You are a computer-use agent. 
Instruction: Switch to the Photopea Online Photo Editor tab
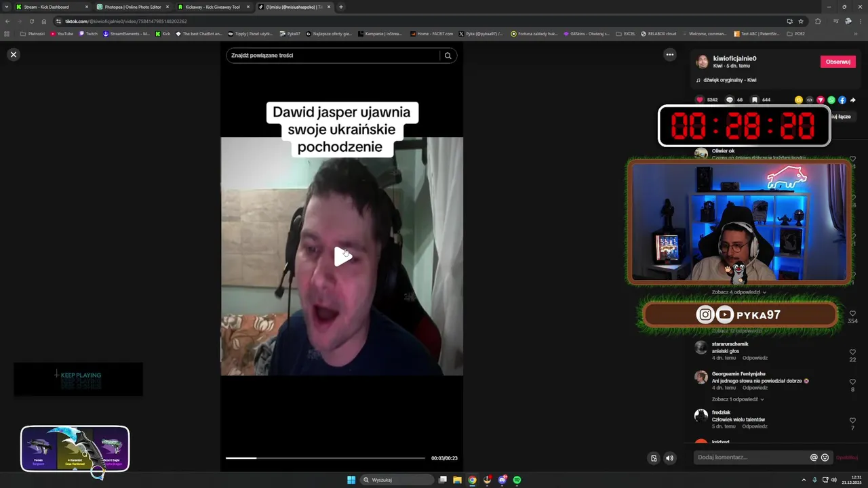coord(132,7)
